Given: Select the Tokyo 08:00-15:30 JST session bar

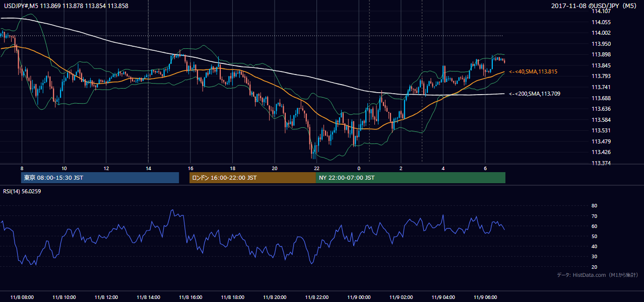Looking at the screenshot, I should [x=100, y=178].
